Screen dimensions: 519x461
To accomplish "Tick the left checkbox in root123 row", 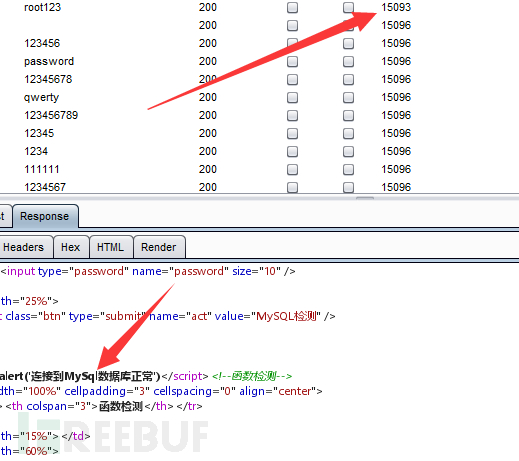I will (x=292, y=7).
